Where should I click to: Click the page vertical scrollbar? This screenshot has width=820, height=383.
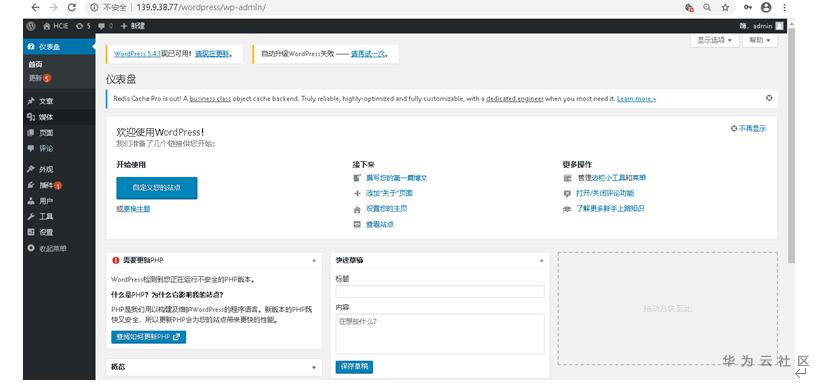(x=791, y=145)
